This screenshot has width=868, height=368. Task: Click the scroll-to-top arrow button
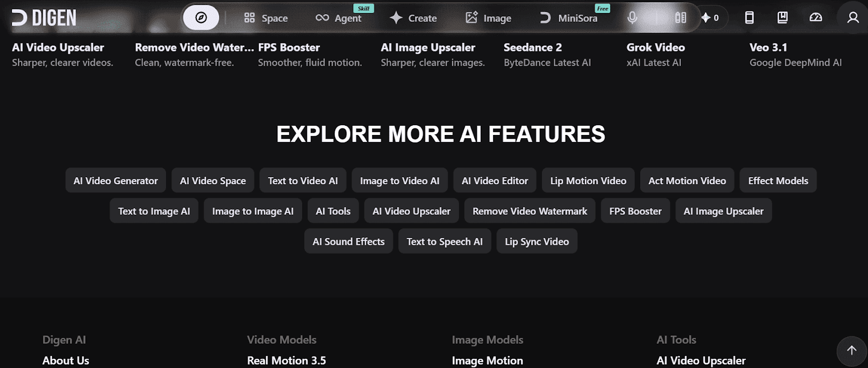(x=852, y=351)
